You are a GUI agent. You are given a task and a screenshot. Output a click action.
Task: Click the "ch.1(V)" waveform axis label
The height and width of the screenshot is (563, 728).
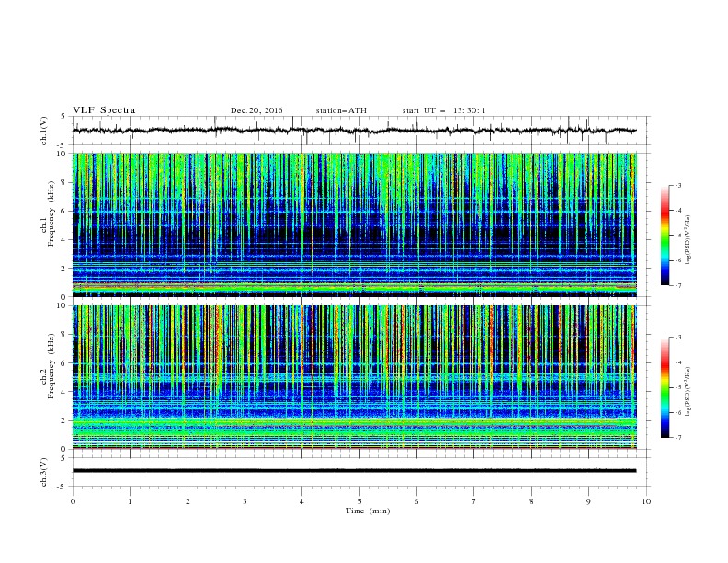pos(44,131)
